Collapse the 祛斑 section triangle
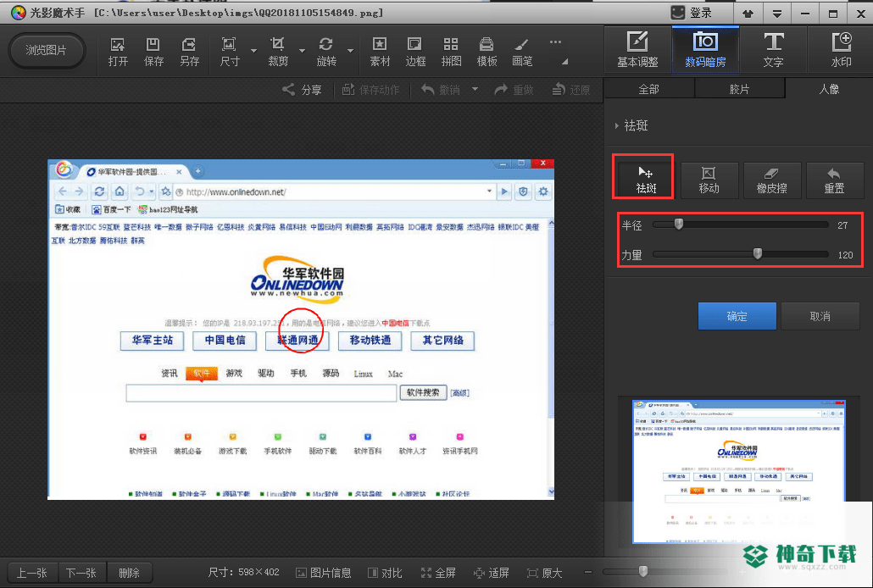Image resolution: width=873 pixels, height=588 pixels. point(616,126)
